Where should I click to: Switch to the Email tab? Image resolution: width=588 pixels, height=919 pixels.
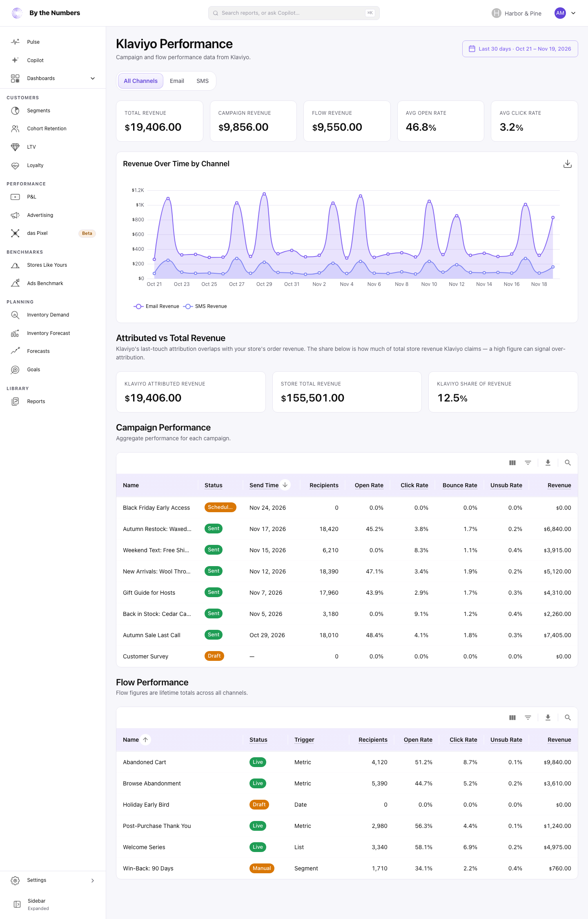pyautogui.click(x=177, y=81)
